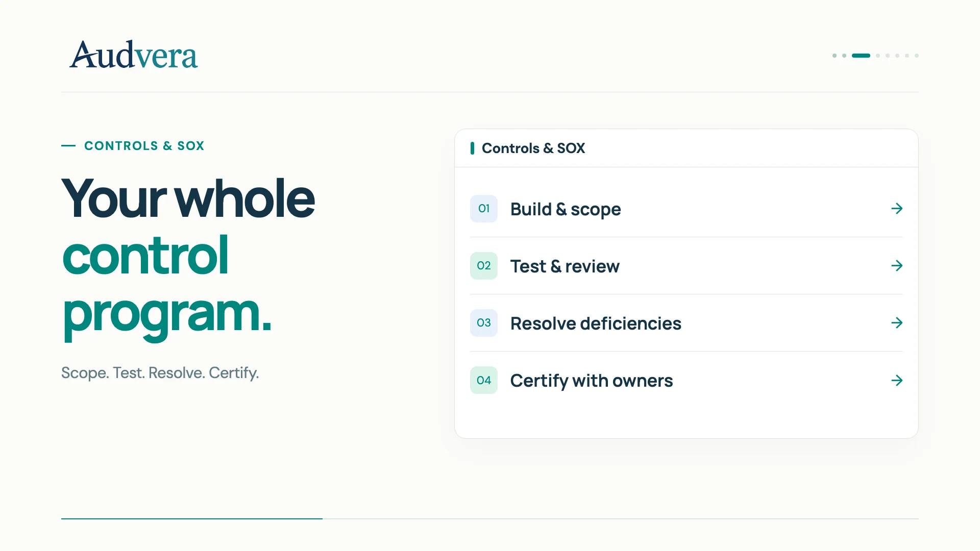
Task: Jump to the sixth pagination dot
Action: (897, 56)
